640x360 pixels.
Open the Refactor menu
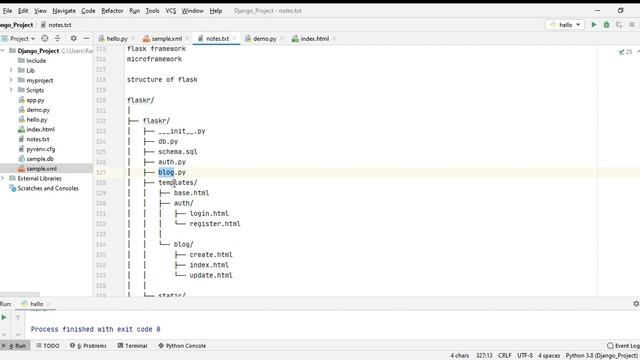coord(112,11)
